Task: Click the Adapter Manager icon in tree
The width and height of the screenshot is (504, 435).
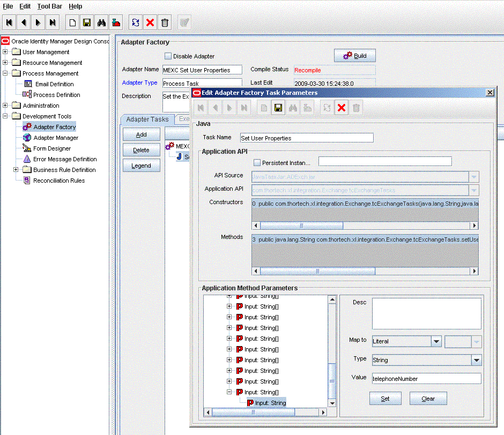Action: click(27, 138)
